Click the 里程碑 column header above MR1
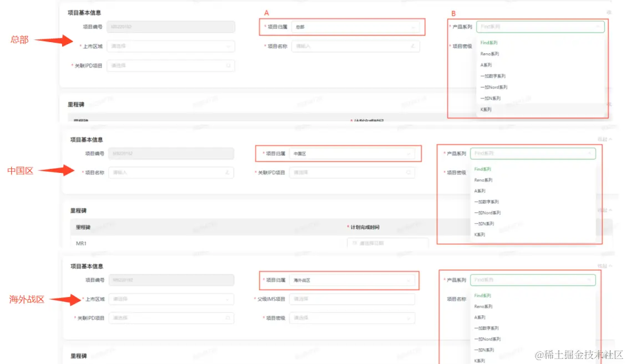627x364 pixels. [83, 227]
